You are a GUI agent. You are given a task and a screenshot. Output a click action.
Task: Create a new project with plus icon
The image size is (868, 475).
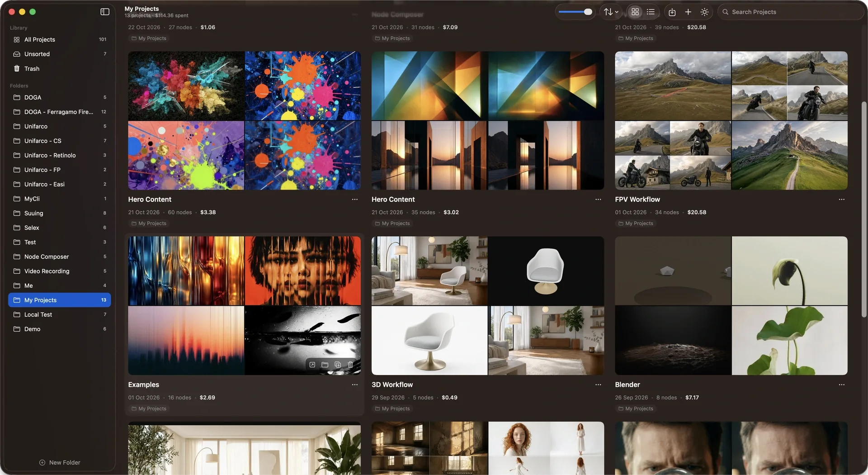pos(688,12)
